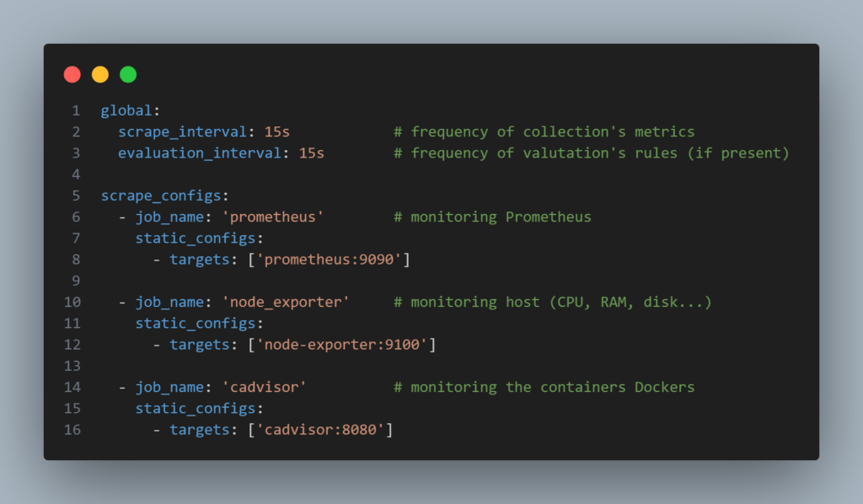Click the red close dot
Image resolution: width=863 pixels, height=504 pixels.
click(72, 74)
